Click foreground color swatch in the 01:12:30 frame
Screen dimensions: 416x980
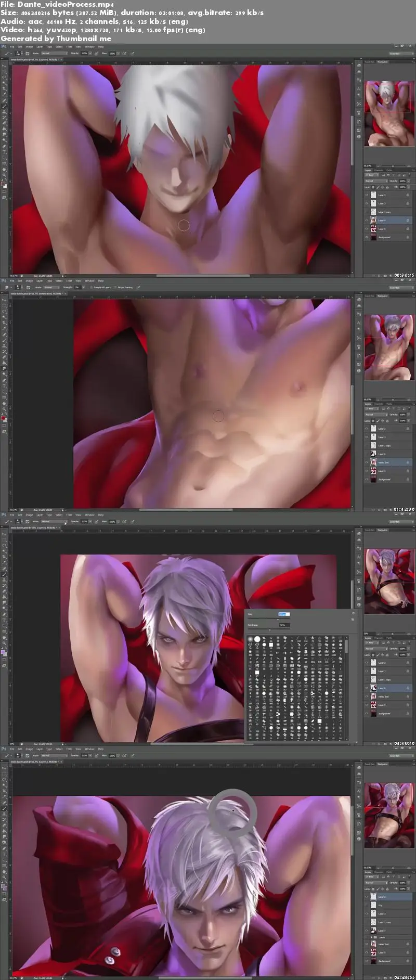tap(3, 418)
